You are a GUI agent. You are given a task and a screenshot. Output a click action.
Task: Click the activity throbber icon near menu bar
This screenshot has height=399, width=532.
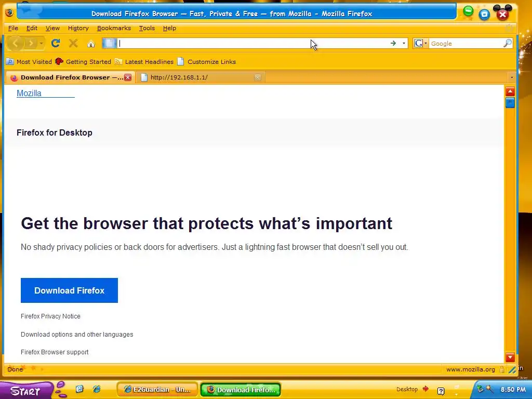pos(509,28)
